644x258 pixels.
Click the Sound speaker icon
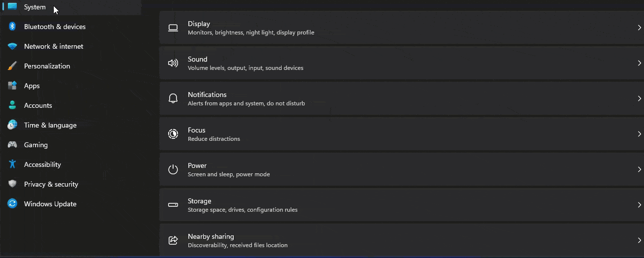173,63
